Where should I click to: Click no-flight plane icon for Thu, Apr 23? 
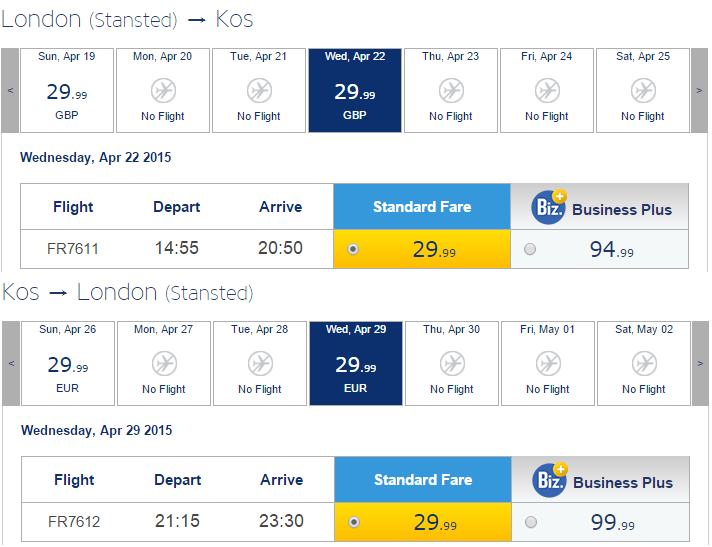pos(451,90)
